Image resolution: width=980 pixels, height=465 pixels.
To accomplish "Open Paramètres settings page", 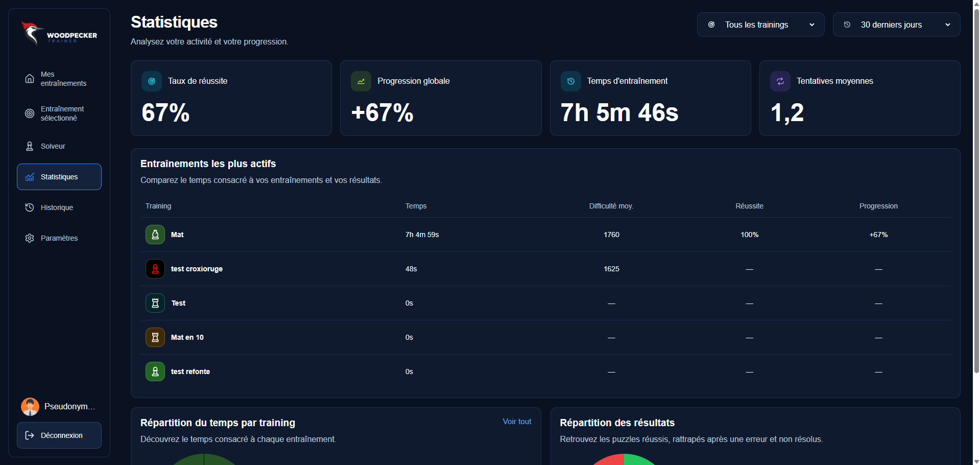I will [59, 238].
